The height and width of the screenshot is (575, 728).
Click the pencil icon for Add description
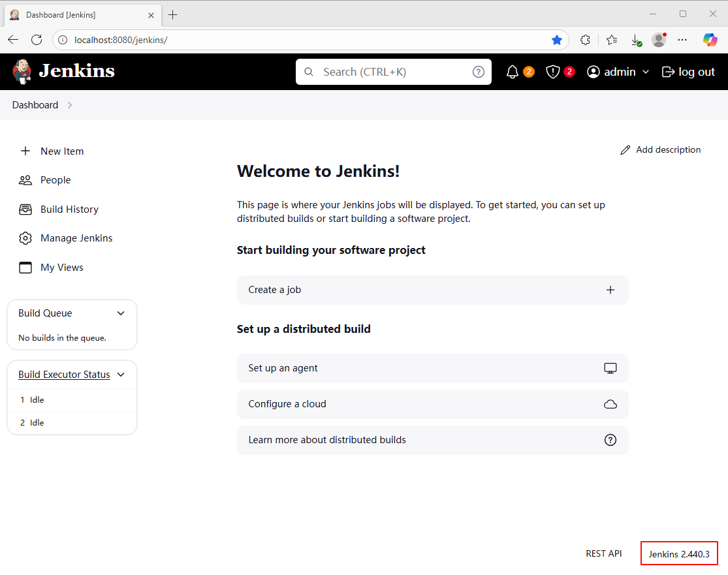(625, 150)
